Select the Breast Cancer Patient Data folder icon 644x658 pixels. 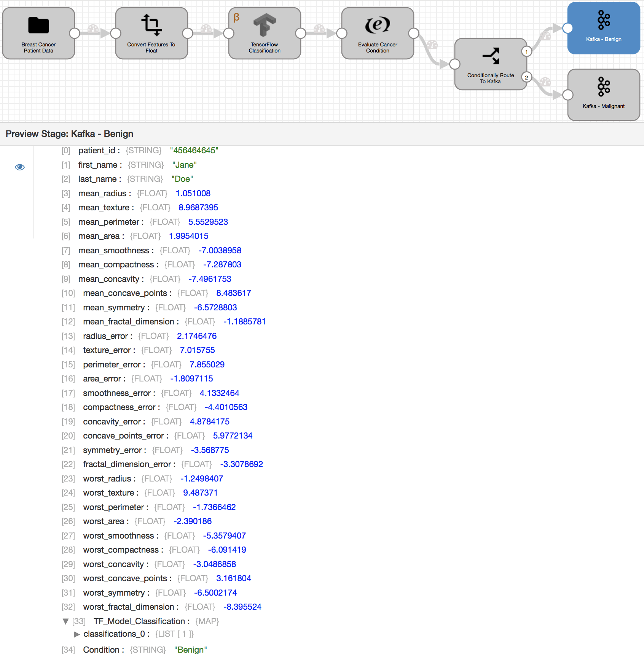tap(38, 25)
